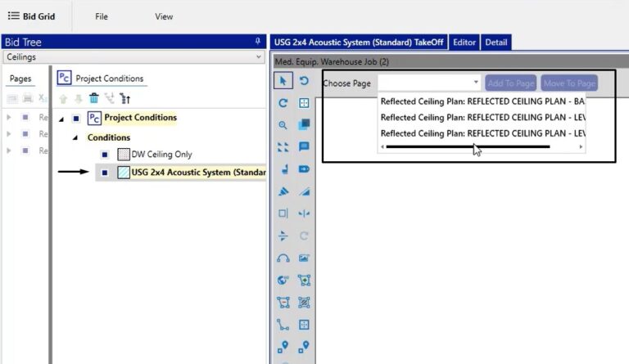Click the subtract area polygon minus icon
Image resolution: width=629 pixels, height=364 pixels.
[x=283, y=303]
